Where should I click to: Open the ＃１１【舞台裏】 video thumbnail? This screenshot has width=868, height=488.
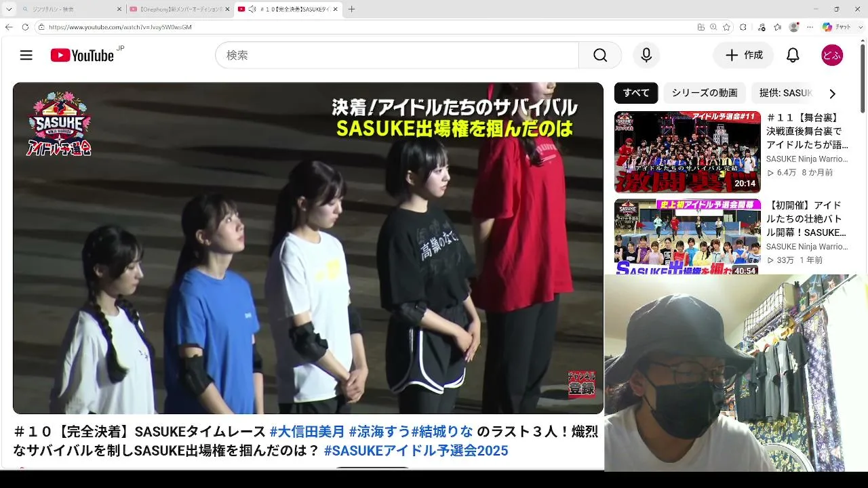pyautogui.click(x=688, y=152)
